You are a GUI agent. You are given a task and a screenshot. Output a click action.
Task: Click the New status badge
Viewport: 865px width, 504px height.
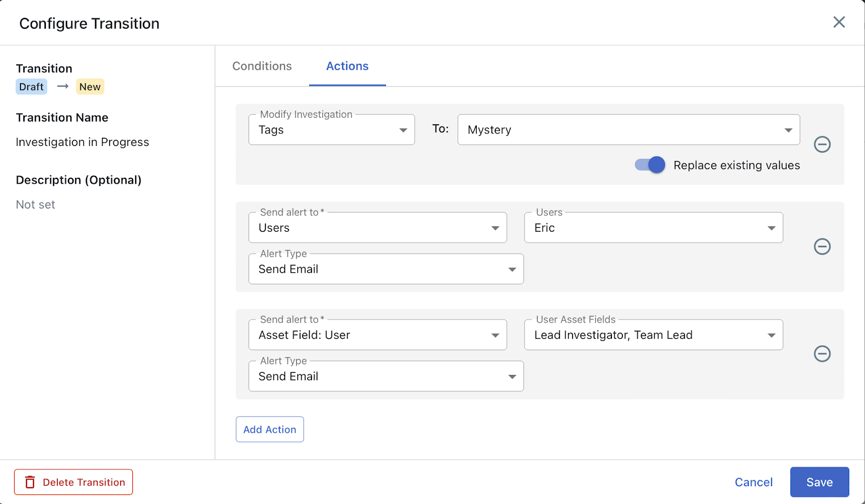click(90, 87)
